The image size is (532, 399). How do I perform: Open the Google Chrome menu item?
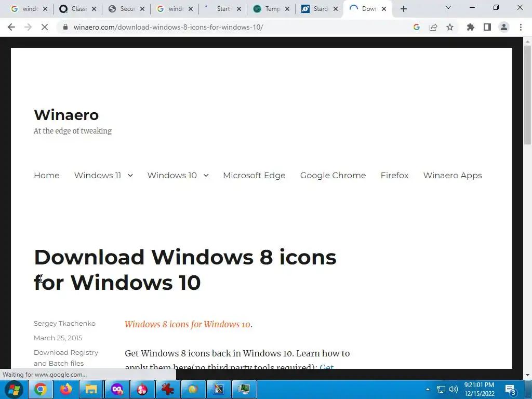(333, 176)
